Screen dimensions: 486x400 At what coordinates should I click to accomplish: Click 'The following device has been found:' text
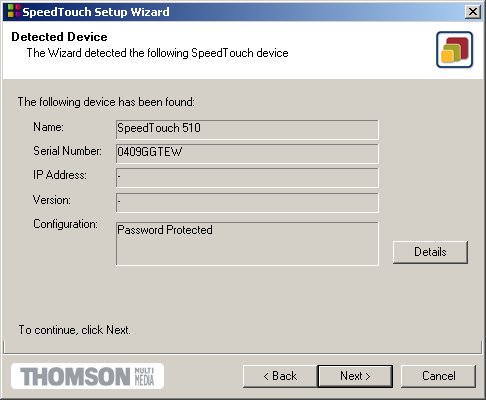coord(106,102)
